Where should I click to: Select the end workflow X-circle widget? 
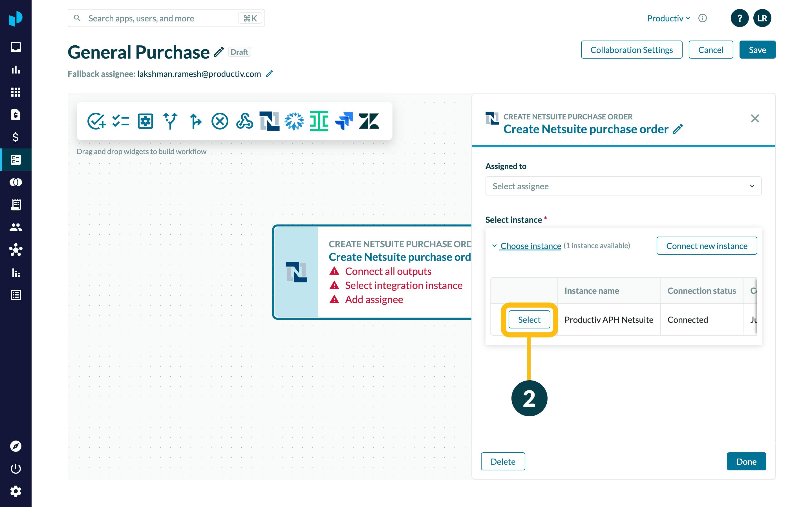[x=220, y=121]
